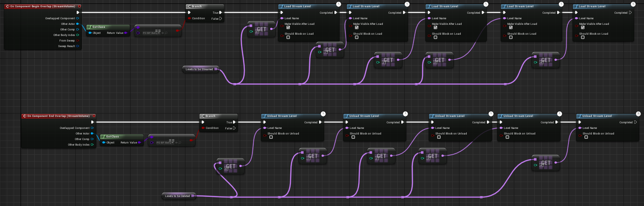Image resolution: width=644 pixels, height=206 pixels.
Task: Click True pin on End Overlap's Branch node
Action: click(x=234, y=122)
